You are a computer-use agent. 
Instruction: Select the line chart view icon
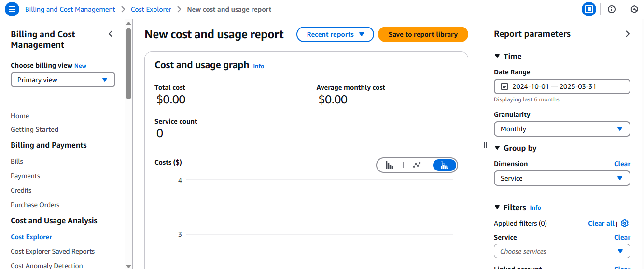click(x=417, y=165)
